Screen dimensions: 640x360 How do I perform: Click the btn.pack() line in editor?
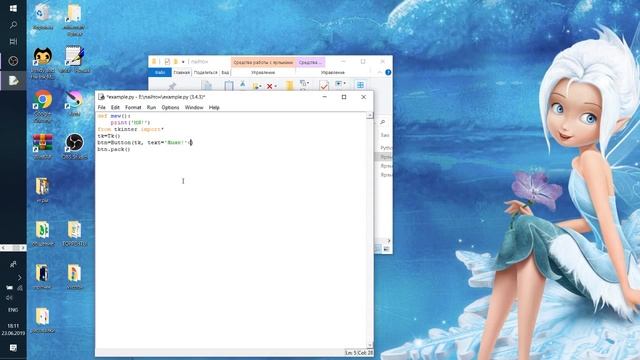[114, 149]
